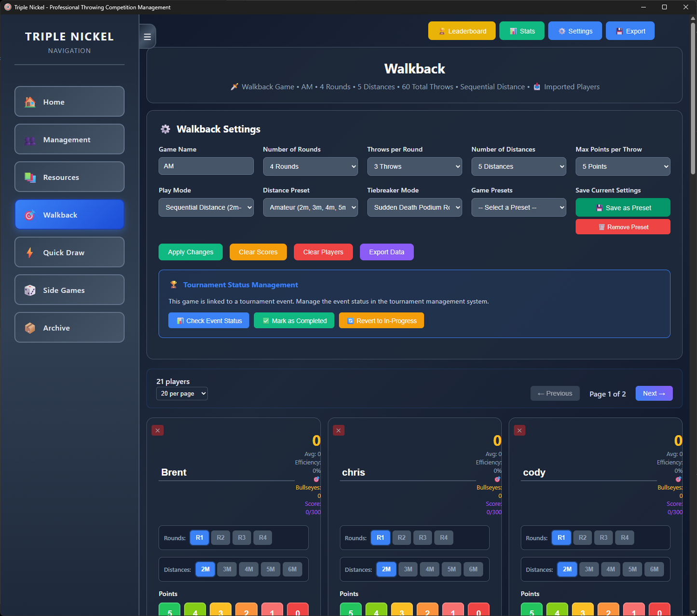
Task: Click the dice icon for Side Games
Action: point(30,290)
